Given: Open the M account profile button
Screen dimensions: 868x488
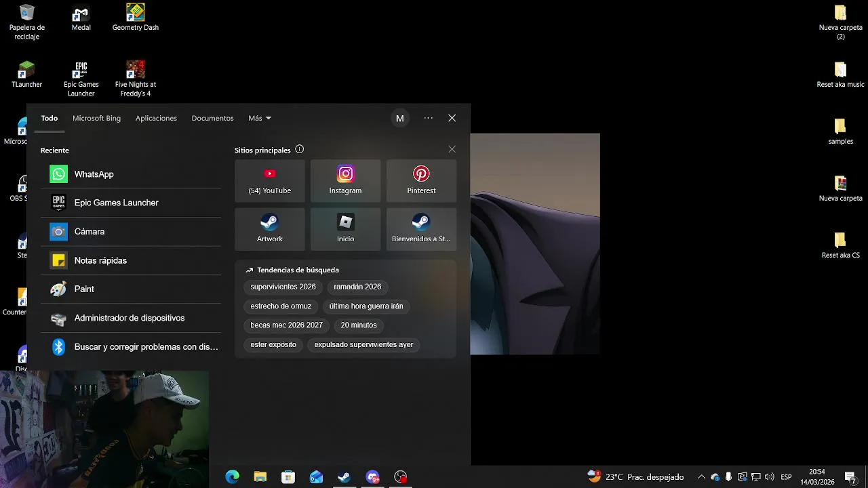Looking at the screenshot, I should point(400,118).
